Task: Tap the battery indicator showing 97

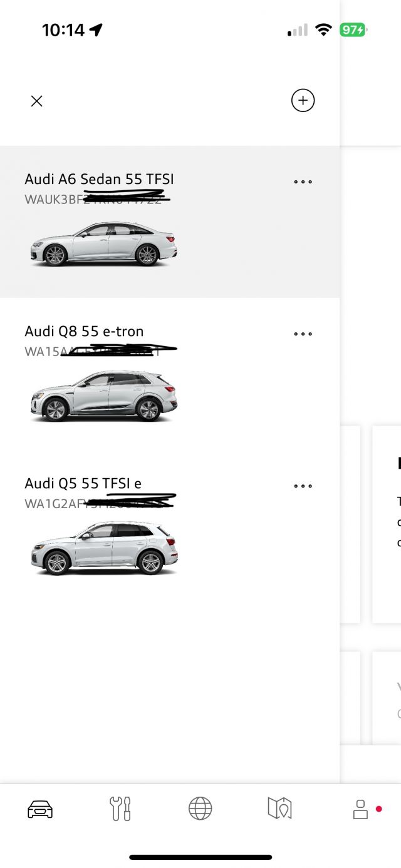Action: click(x=353, y=30)
